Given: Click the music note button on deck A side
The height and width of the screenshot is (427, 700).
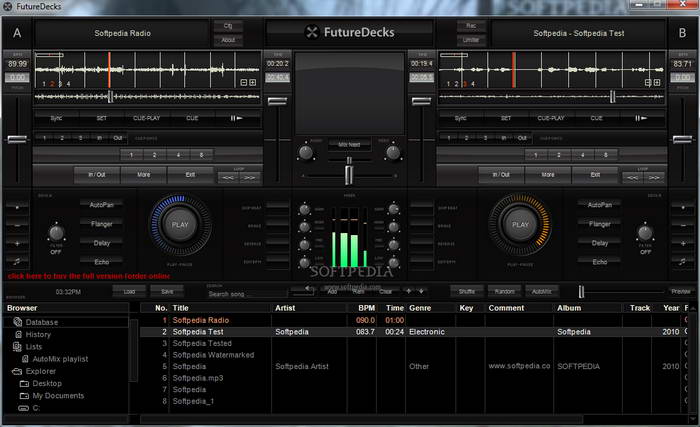Looking at the screenshot, I should 17,261.
